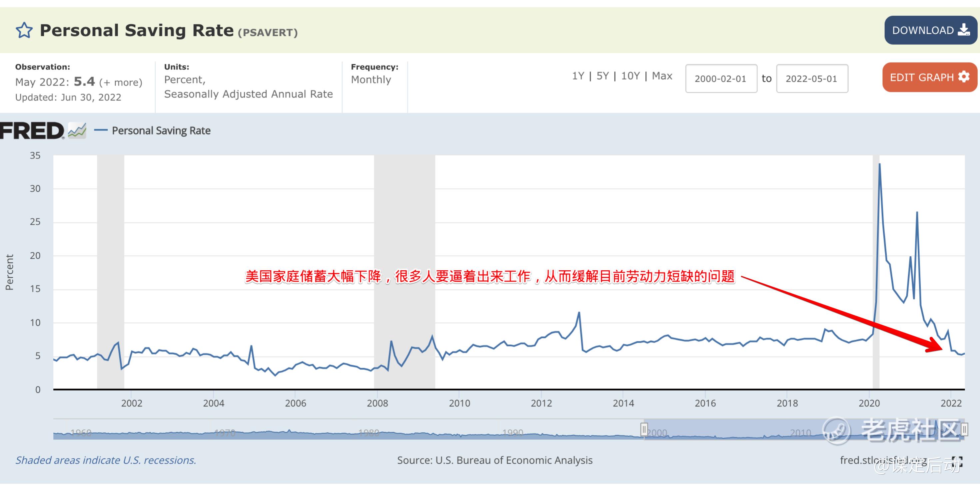Viewport: 980px width, 488px height.
Task: Click the tiger community watermark logo
Action: [x=836, y=431]
